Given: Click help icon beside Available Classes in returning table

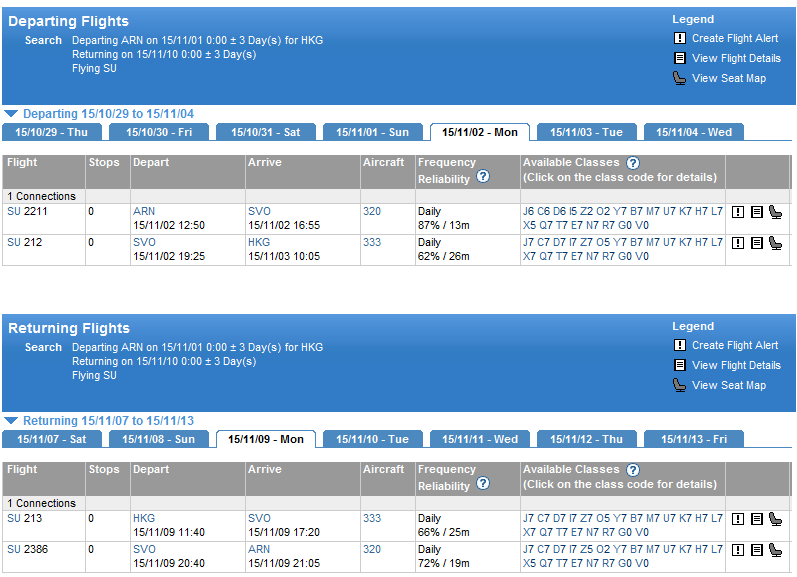Looking at the screenshot, I should tap(632, 470).
